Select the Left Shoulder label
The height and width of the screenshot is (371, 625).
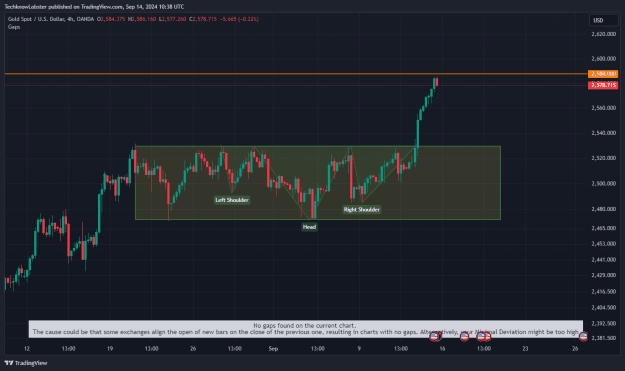[232, 200]
